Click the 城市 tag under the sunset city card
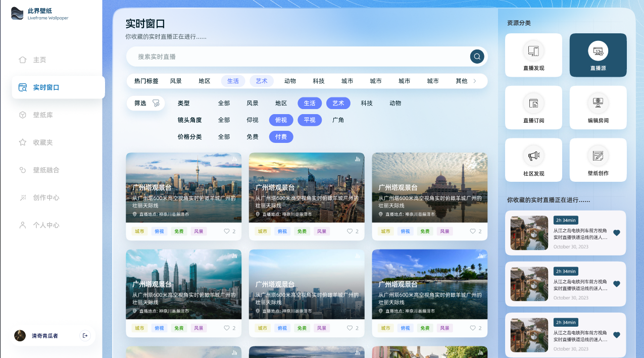Image resolution: width=644 pixels, height=358 pixels. tap(263, 231)
